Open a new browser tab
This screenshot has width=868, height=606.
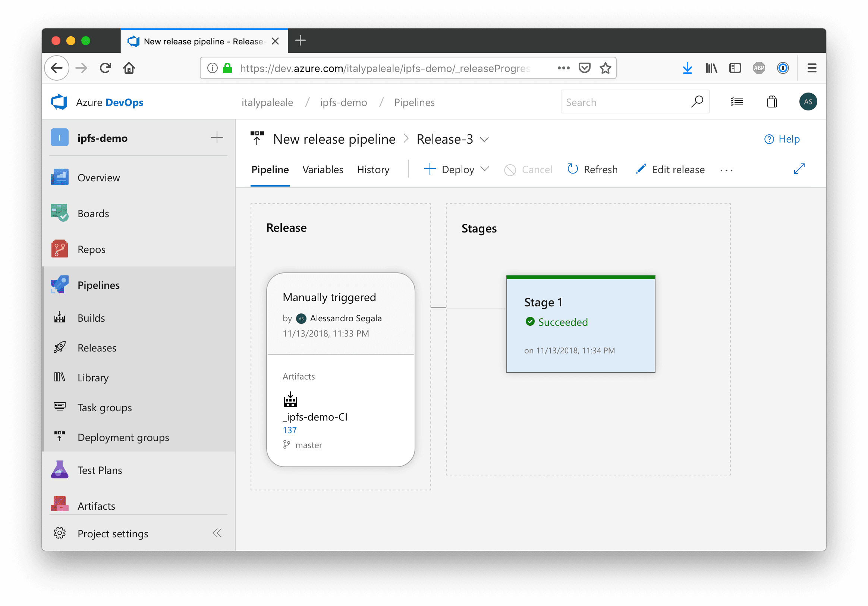[300, 40]
